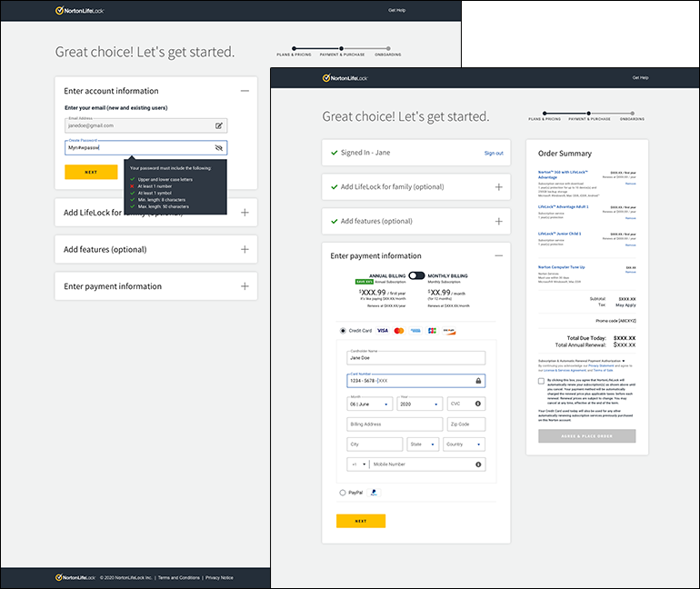Click the green check beside Add features in front window
The width and height of the screenshot is (700, 589).
[x=334, y=221]
